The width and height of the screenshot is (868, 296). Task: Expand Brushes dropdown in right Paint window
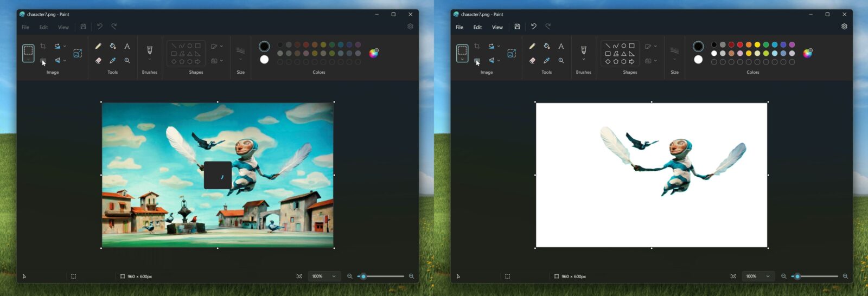click(x=584, y=60)
